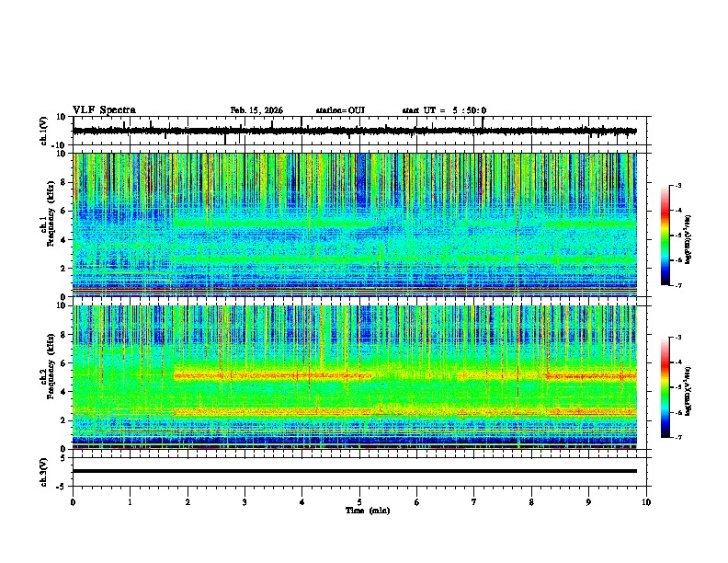
Task: Click the "2" kHz tick on ch.2 frequency axis
Action: click(64, 420)
